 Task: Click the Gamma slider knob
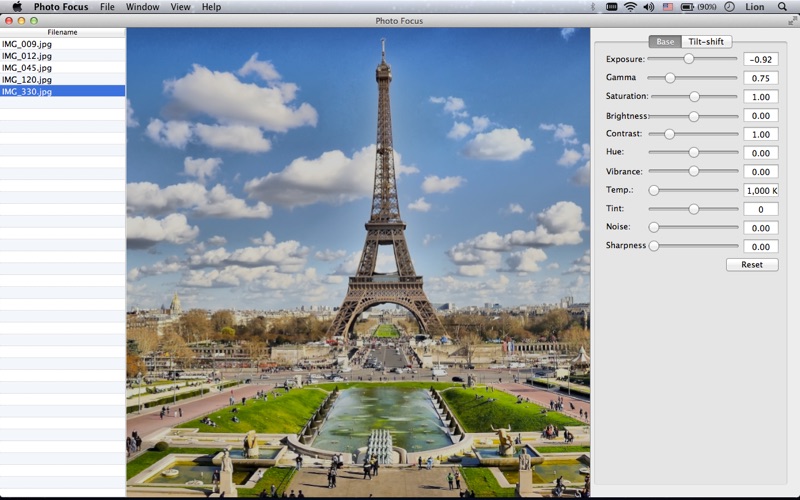coord(670,78)
